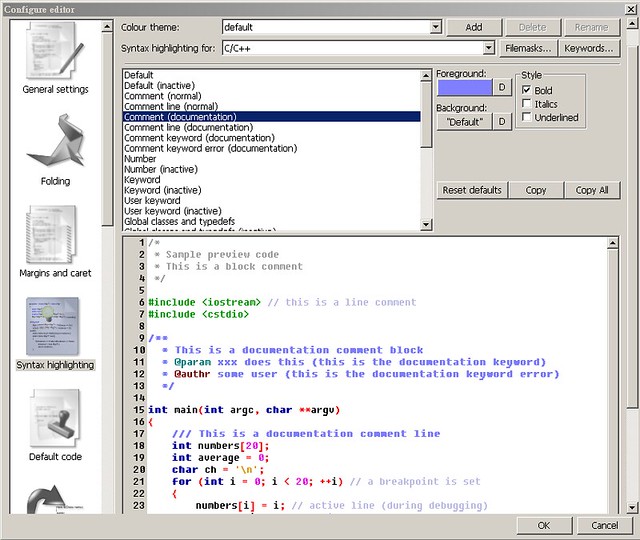
Task: Select the "User keyword" list item
Action: pyautogui.click(x=271, y=200)
